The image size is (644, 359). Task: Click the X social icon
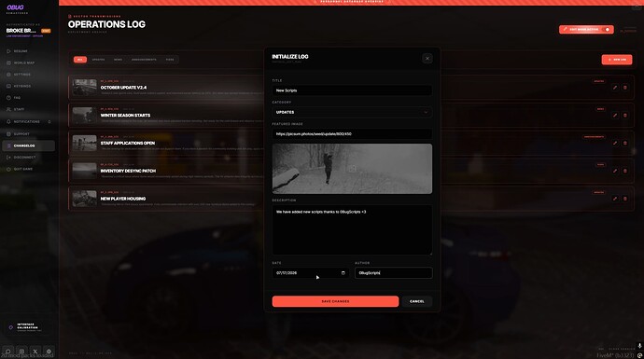(35, 352)
